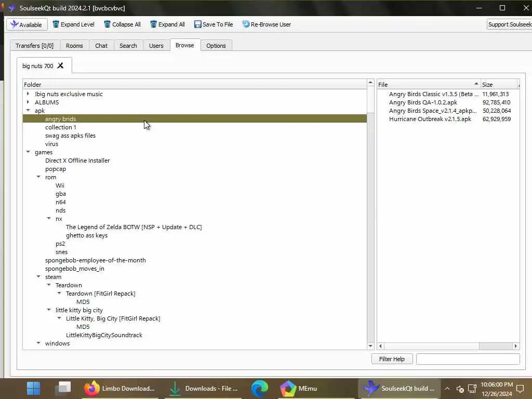This screenshot has height=399, width=532.
Task: Expand the !big nuts exclusive music folder
Action: pyautogui.click(x=28, y=94)
